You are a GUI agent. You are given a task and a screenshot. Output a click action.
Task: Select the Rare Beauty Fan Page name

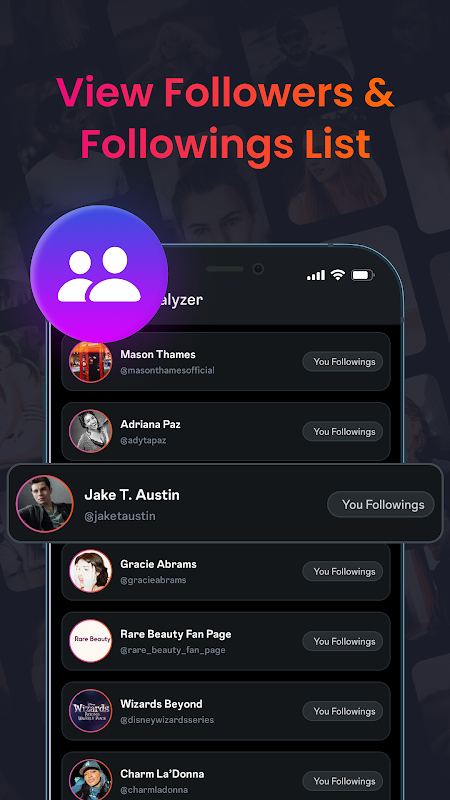click(176, 634)
